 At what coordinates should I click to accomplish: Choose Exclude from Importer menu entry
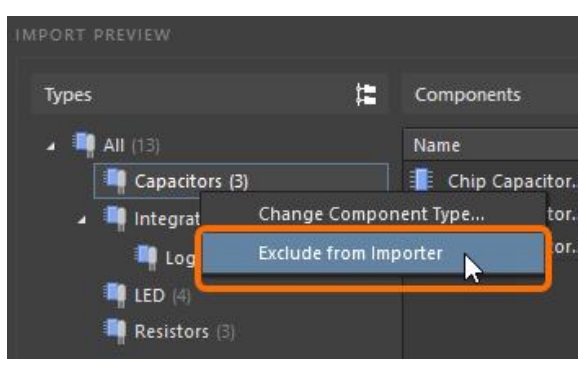[373, 253]
